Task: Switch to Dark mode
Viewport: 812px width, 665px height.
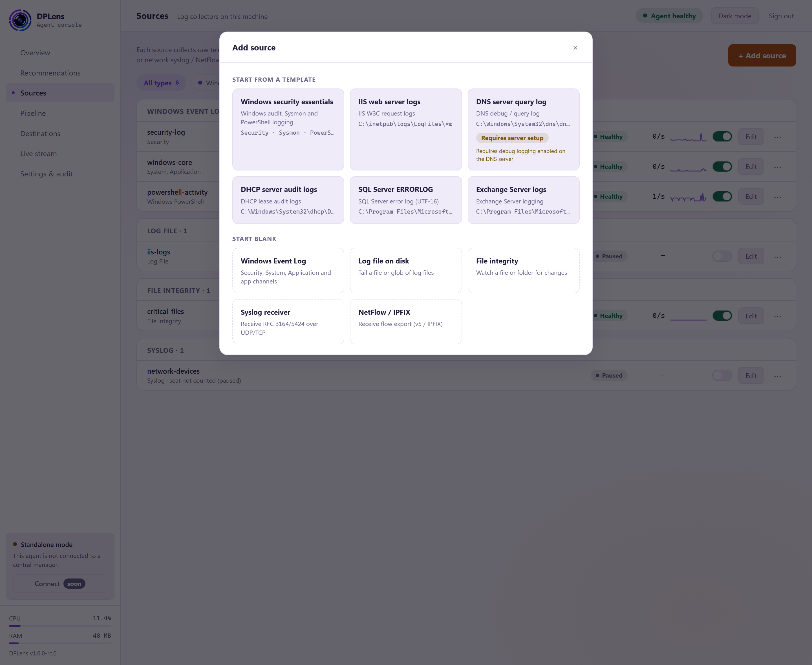Action: point(734,16)
